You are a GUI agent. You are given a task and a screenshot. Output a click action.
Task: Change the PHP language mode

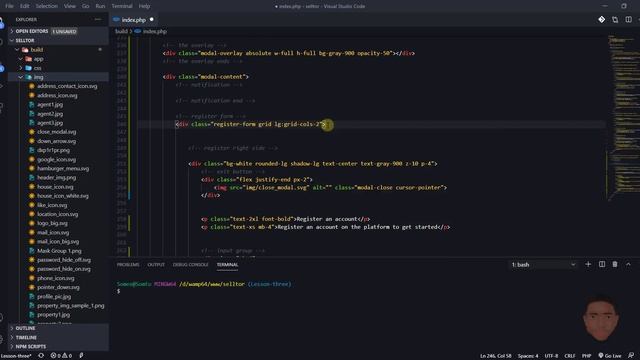(586, 356)
